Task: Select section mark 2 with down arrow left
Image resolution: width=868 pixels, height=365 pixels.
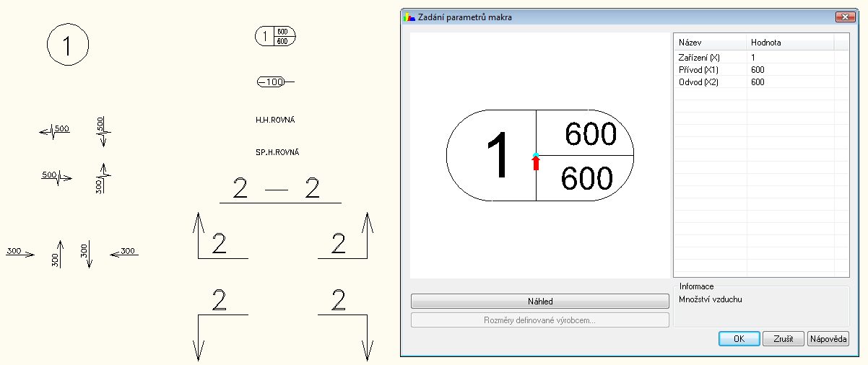Action: (x=220, y=325)
